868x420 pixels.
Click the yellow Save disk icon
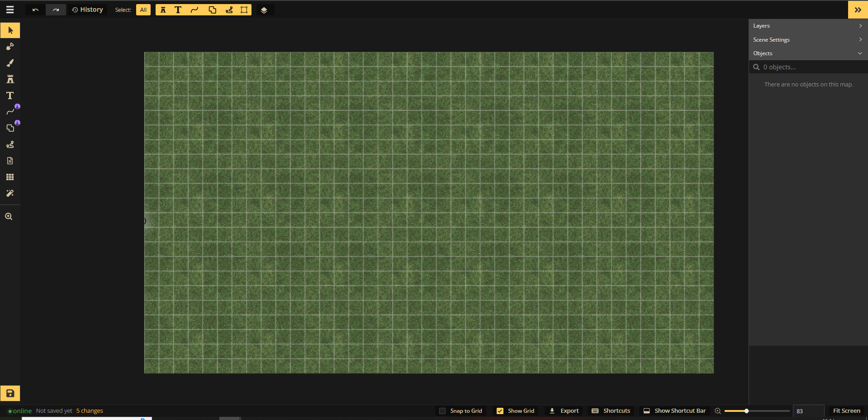tap(10, 393)
